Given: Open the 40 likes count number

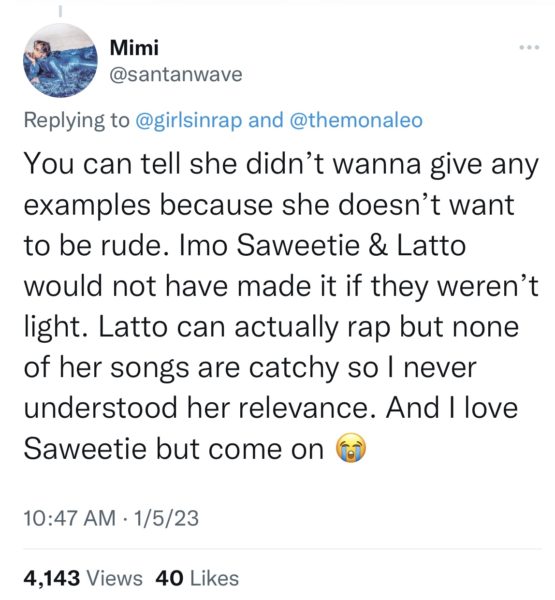Looking at the screenshot, I should click(x=170, y=578).
